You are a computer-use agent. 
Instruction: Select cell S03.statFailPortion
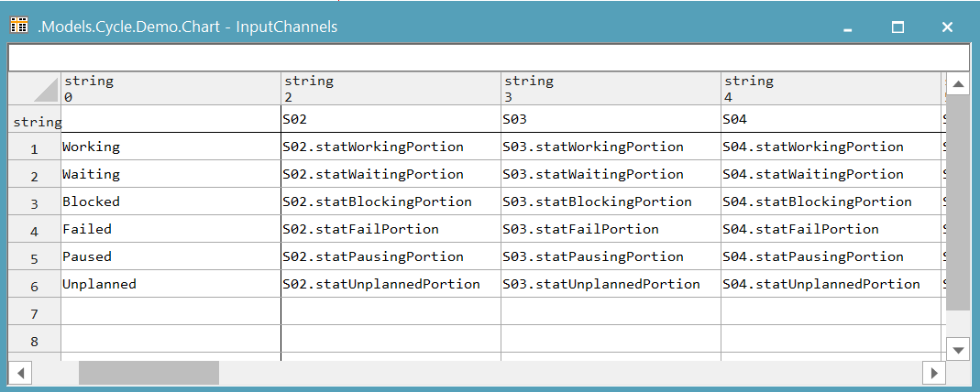[x=611, y=229]
